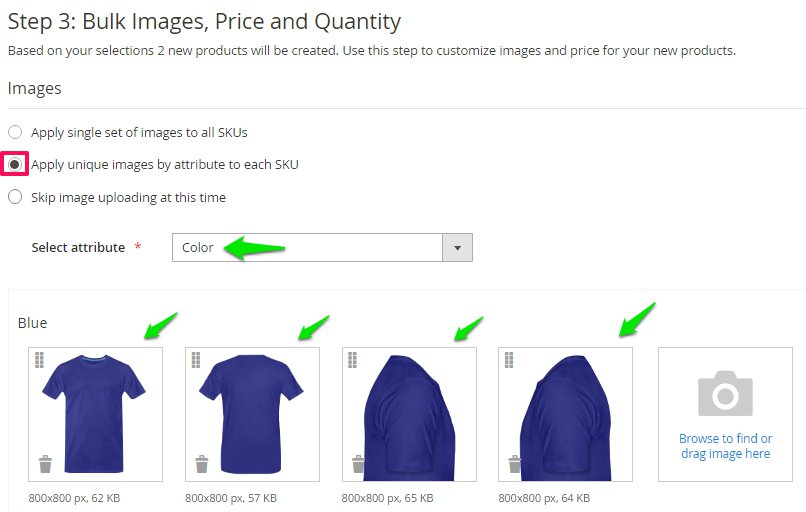This screenshot has height=512, width=806.
Task: Click 'Browse to find or drag image here' link
Action: pos(725,446)
